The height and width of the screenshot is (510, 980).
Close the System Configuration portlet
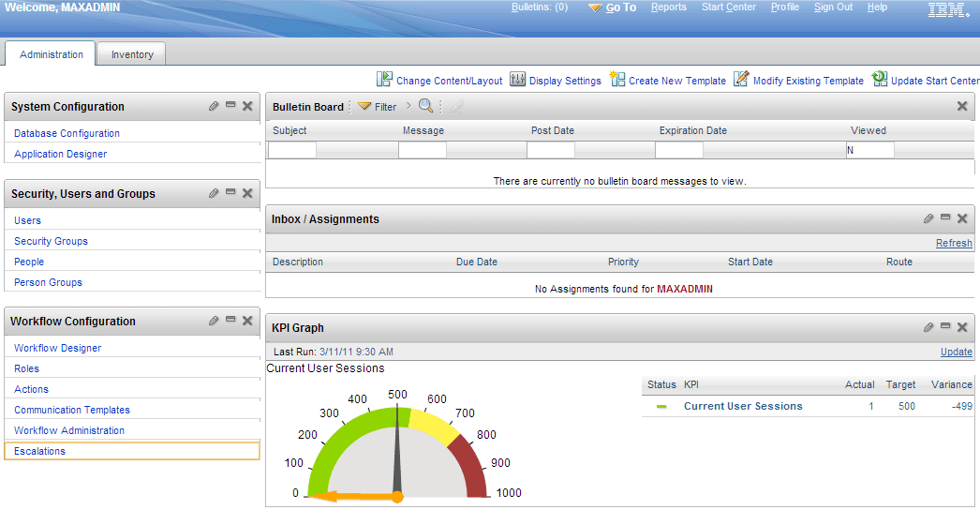coord(247,106)
